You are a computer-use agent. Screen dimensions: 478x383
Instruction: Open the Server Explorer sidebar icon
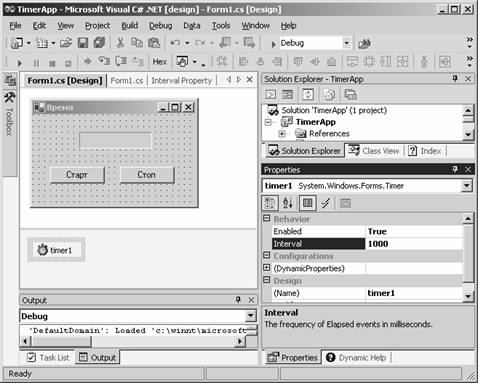pyautogui.click(x=10, y=80)
